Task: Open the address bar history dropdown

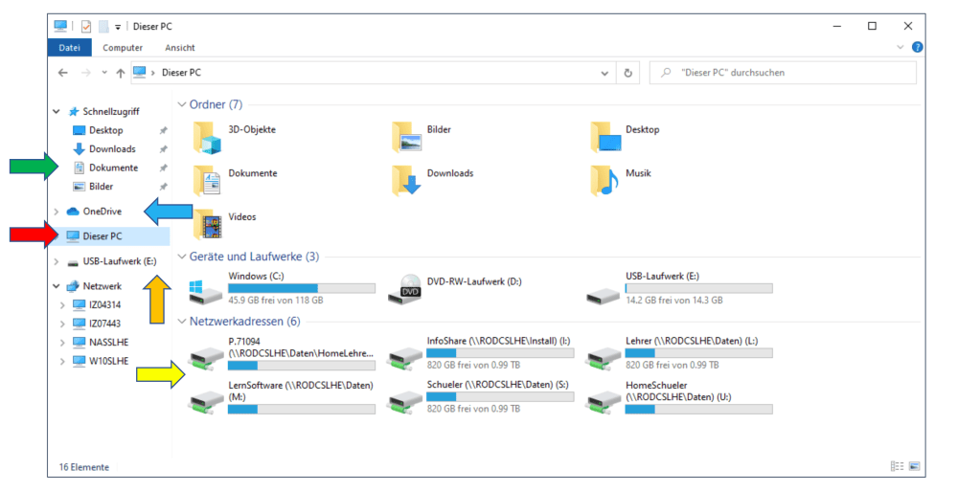Action: coord(604,73)
